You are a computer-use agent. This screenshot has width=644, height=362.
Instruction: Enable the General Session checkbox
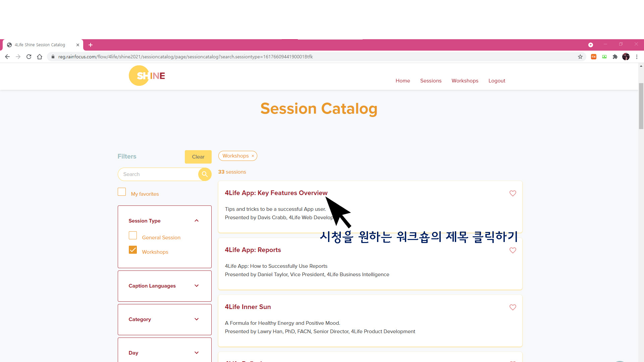coord(133,235)
